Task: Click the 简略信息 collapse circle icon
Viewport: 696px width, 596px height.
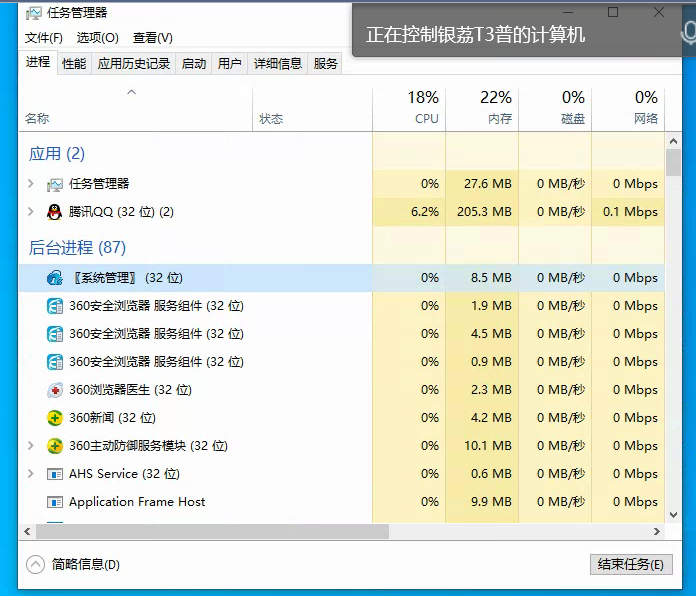Action: pyautogui.click(x=36, y=564)
